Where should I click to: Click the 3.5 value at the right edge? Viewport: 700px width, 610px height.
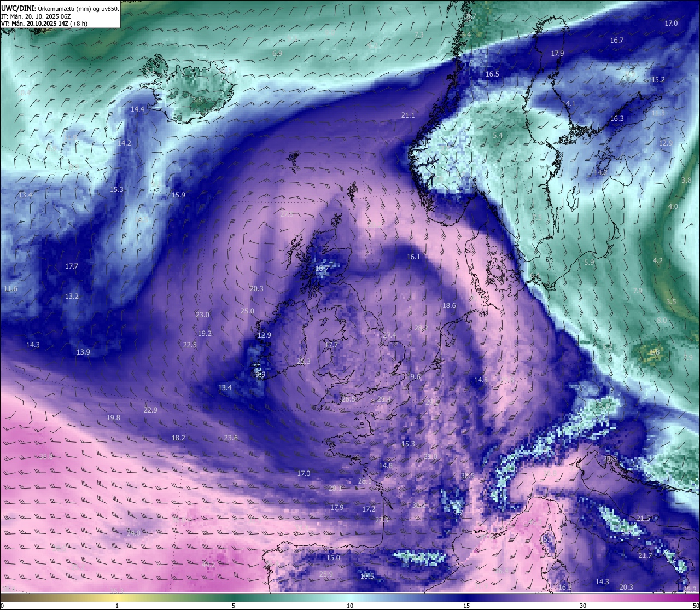pyautogui.click(x=671, y=301)
